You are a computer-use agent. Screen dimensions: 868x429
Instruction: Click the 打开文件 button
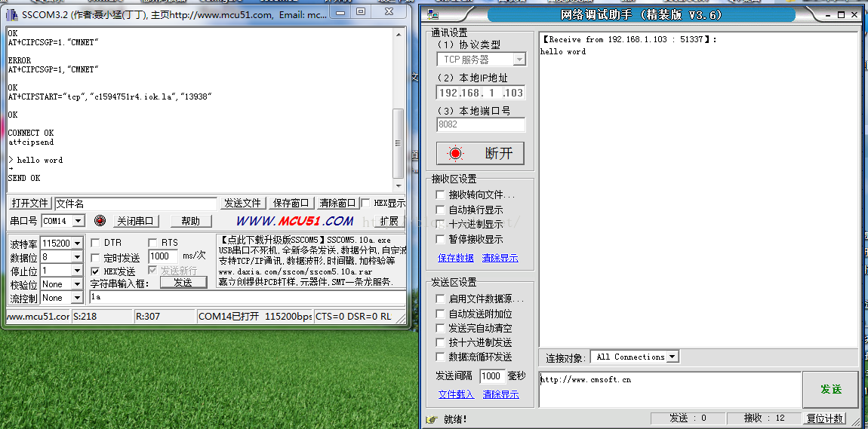pos(30,204)
